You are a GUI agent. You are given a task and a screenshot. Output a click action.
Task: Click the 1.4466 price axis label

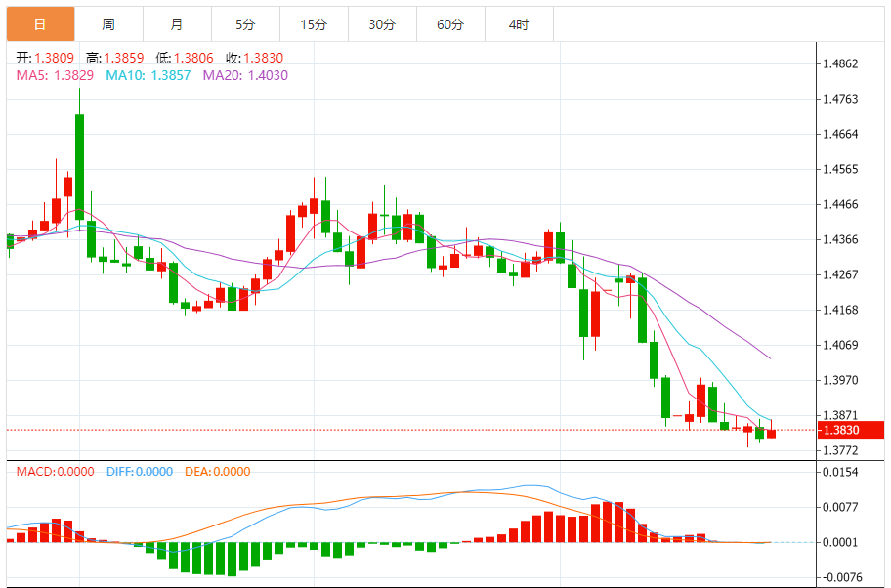(840, 204)
